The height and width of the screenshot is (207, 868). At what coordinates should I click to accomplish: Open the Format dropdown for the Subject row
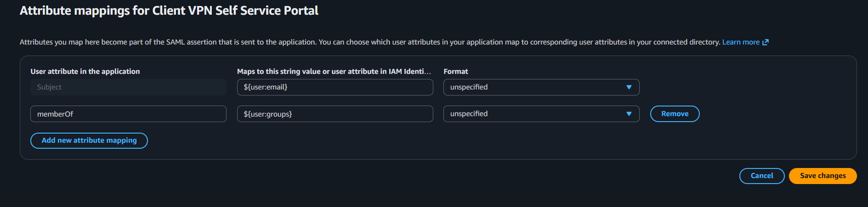pyautogui.click(x=541, y=87)
